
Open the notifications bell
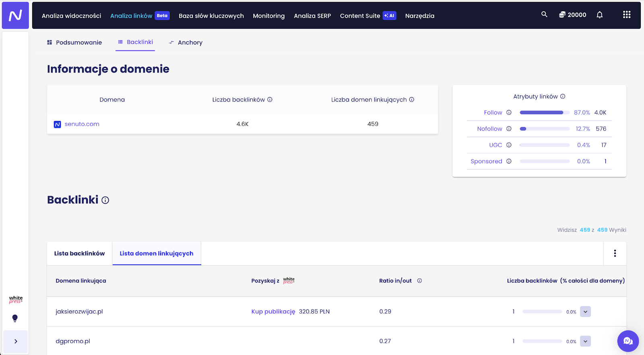(x=600, y=15)
